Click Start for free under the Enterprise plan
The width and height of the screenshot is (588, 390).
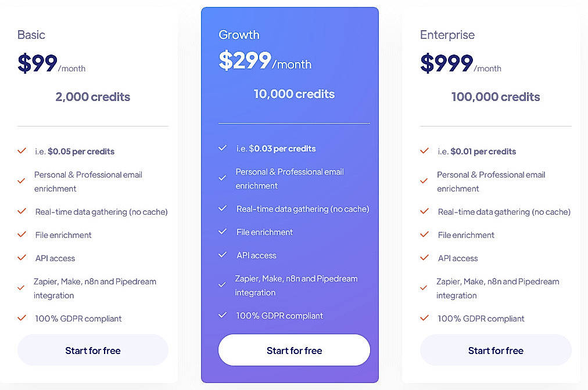click(x=495, y=351)
